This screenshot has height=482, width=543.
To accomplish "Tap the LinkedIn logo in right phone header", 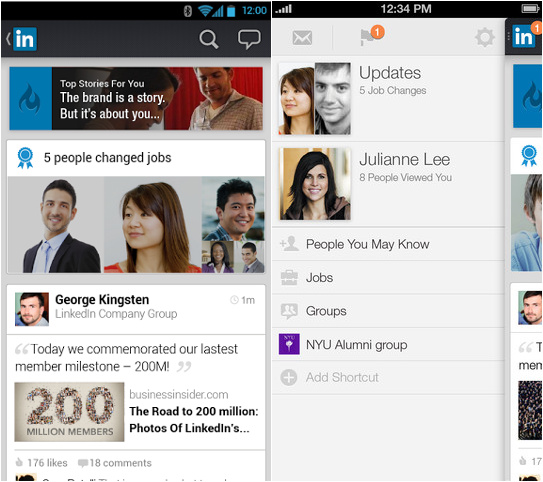I will [523, 36].
